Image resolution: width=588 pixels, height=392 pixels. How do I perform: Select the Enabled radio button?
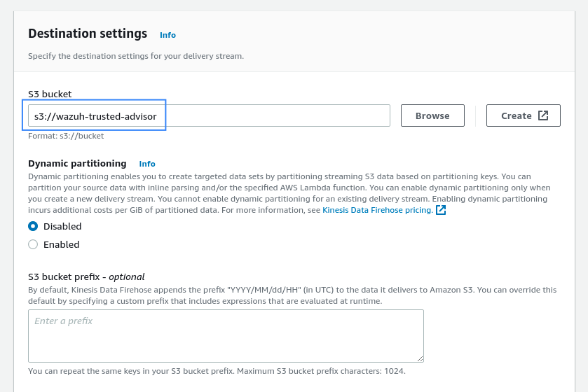(33, 244)
